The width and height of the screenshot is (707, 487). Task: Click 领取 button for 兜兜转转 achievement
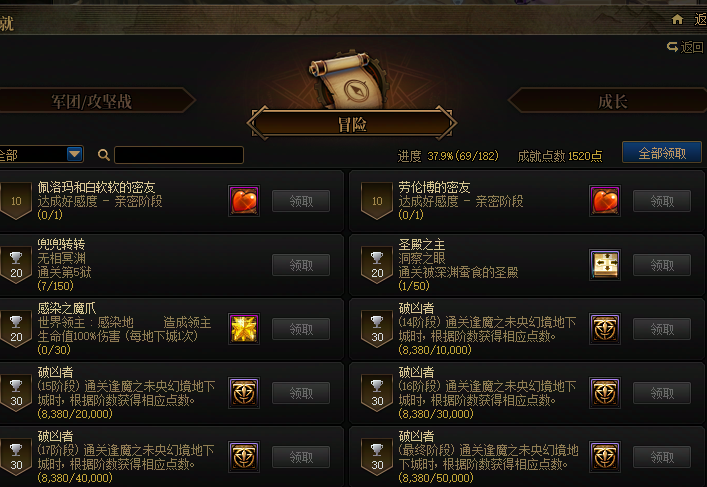coord(301,265)
